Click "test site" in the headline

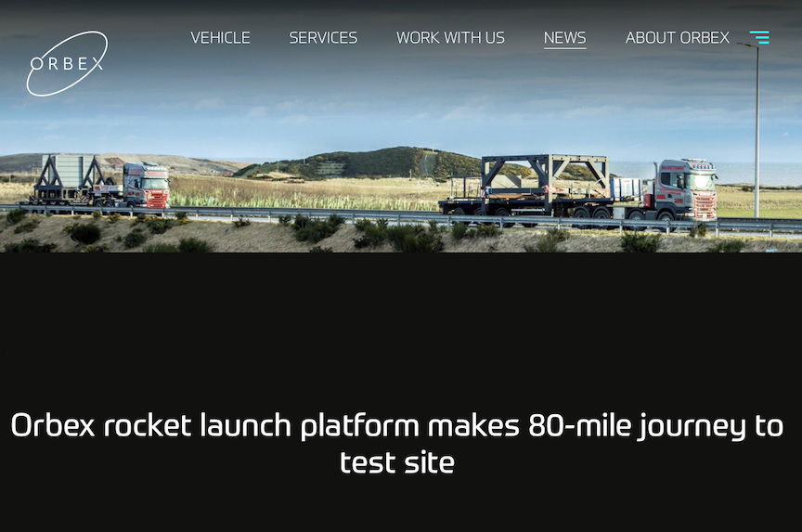(x=397, y=461)
